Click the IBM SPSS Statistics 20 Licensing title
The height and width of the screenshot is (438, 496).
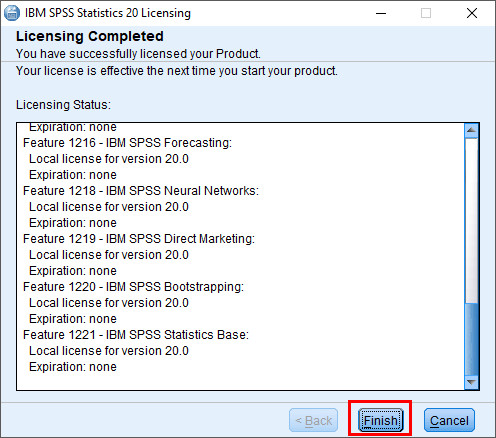tap(108, 13)
